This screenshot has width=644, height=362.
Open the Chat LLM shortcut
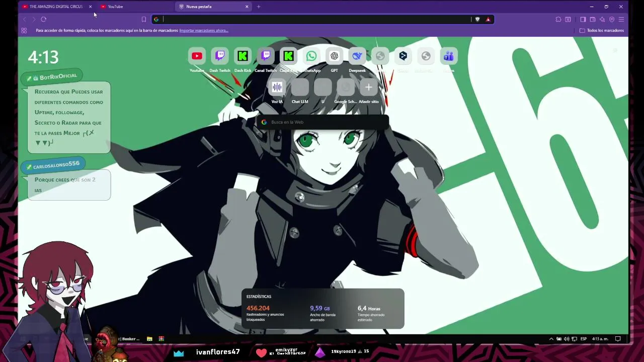click(300, 87)
